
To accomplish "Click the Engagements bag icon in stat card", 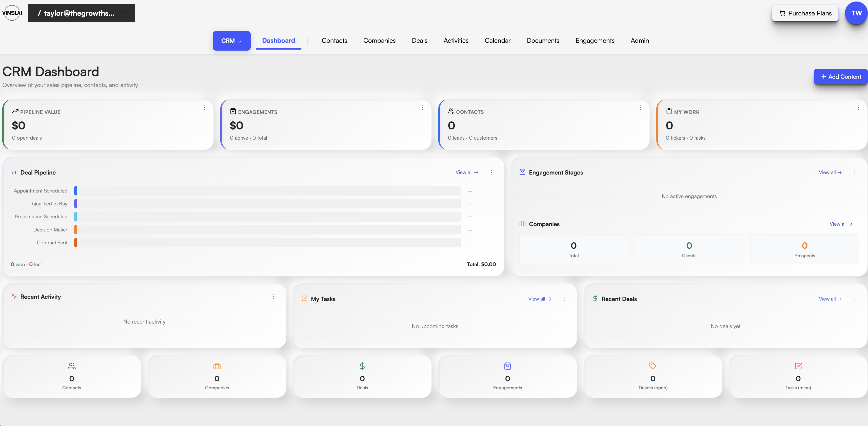I will pos(233,111).
